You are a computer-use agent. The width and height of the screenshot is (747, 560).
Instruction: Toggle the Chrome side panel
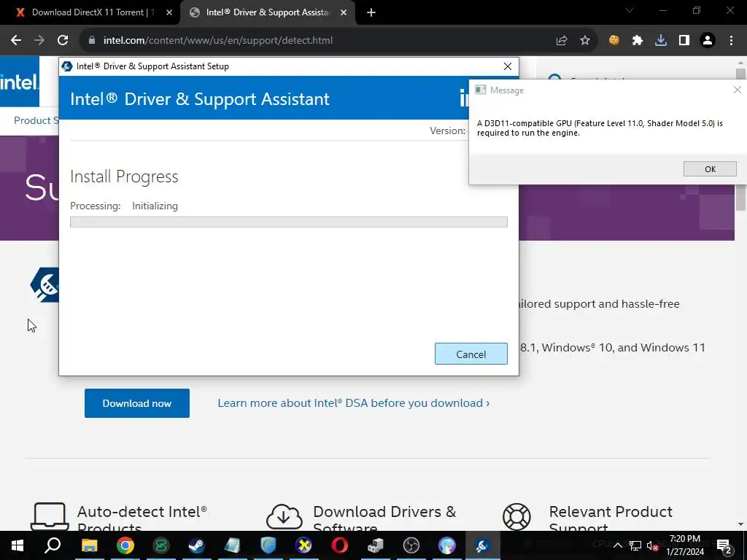pos(684,41)
